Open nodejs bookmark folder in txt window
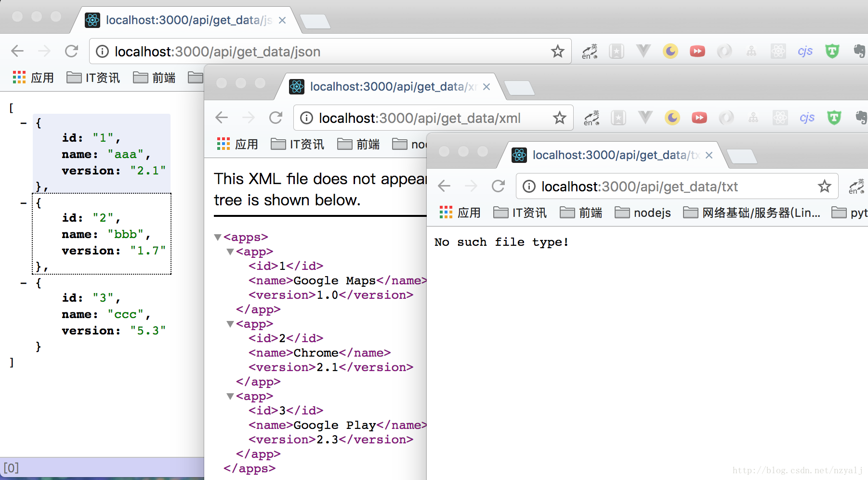 click(x=643, y=213)
